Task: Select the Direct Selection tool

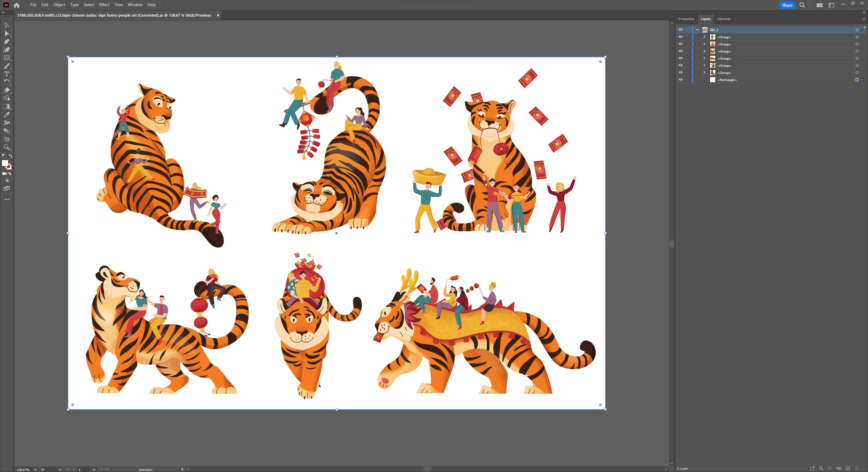Action: click(x=6, y=33)
